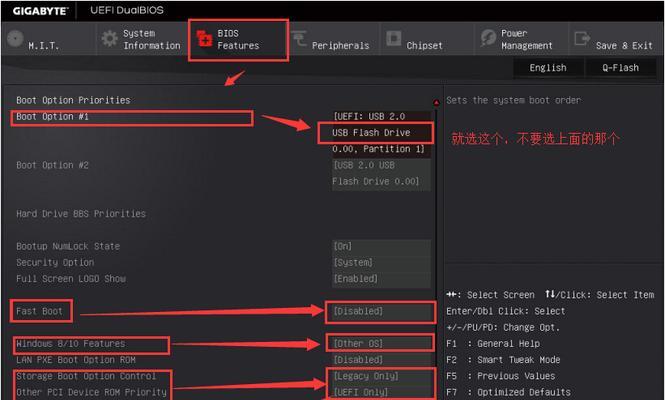
Task: Click the English language button
Action: pyautogui.click(x=548, y=68)
